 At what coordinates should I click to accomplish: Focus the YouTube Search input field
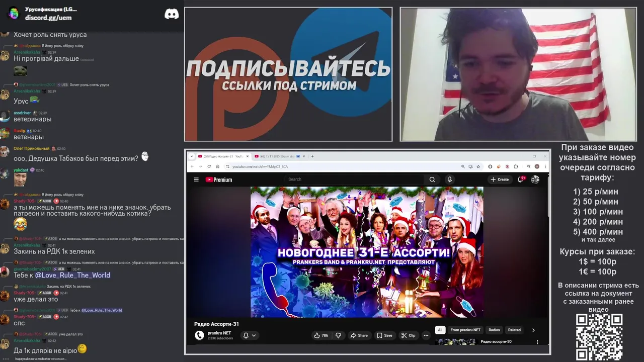[355, 179]
